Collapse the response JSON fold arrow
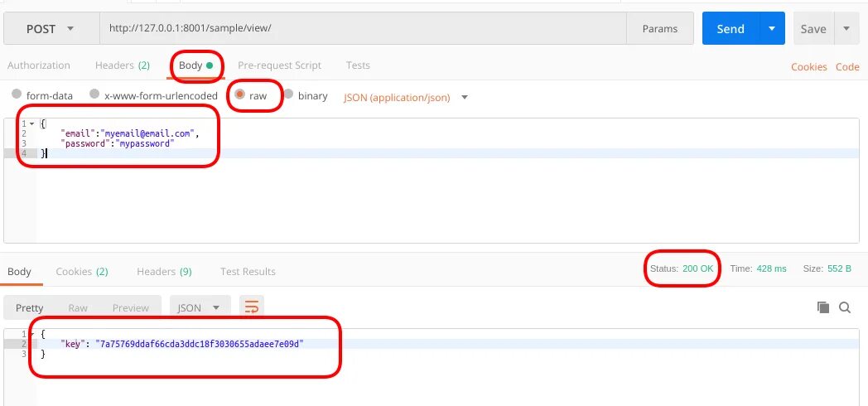Image resolution: width=868 pixels, height=406 pixels. tap(31, 335)
